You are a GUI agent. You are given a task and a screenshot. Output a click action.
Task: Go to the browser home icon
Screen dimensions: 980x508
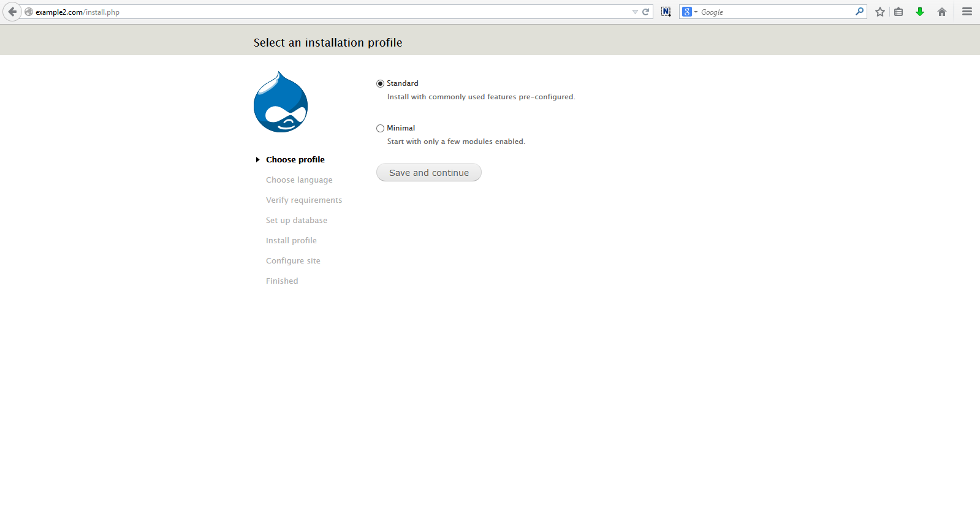(x=942, y=12)
